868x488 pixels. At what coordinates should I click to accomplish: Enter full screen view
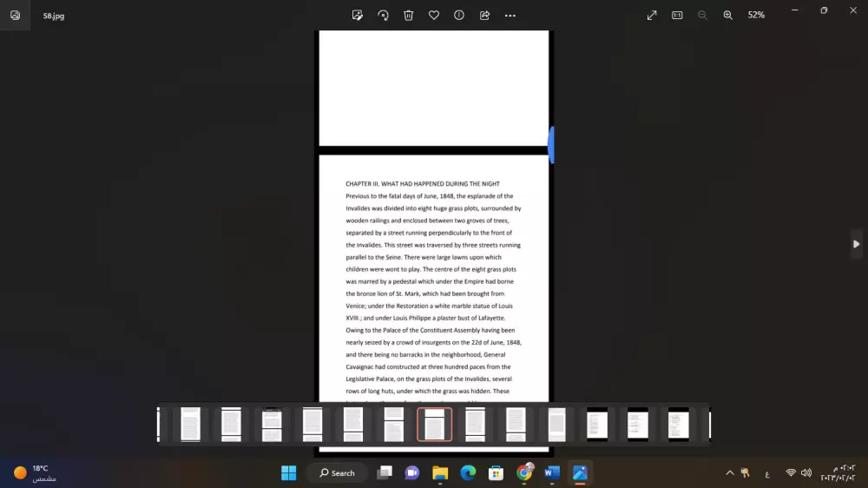click(x=652, y=16)
